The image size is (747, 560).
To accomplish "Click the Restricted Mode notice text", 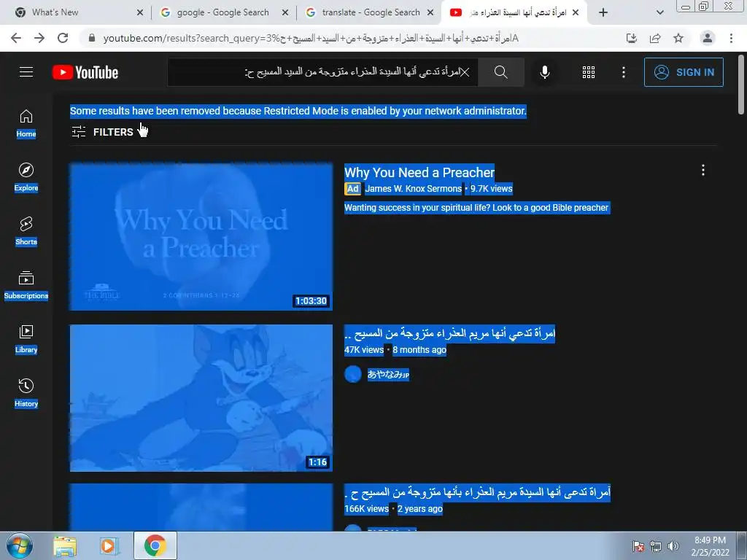I will pyautogui.click(x=298, y=111).
